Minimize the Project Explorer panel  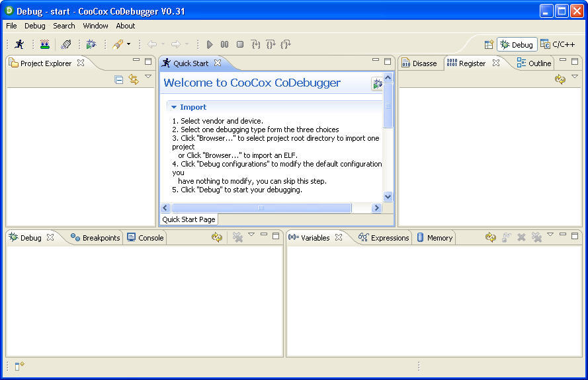(x=136, y=60)
